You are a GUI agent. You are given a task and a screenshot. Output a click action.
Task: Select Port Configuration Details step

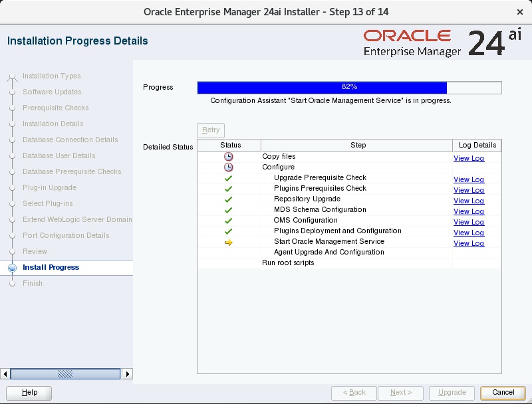click(x=66, y=235)
